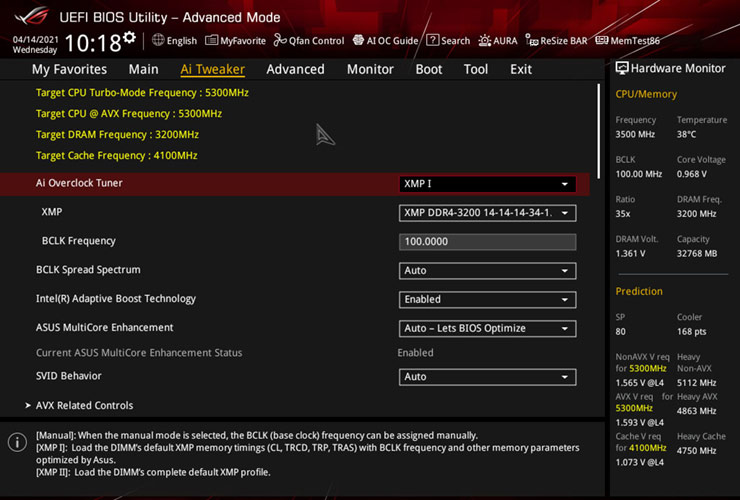The height and width of the screenshot is (500, 740).
Task: Click the 10:18 clock display
Action: coord(92,43)
